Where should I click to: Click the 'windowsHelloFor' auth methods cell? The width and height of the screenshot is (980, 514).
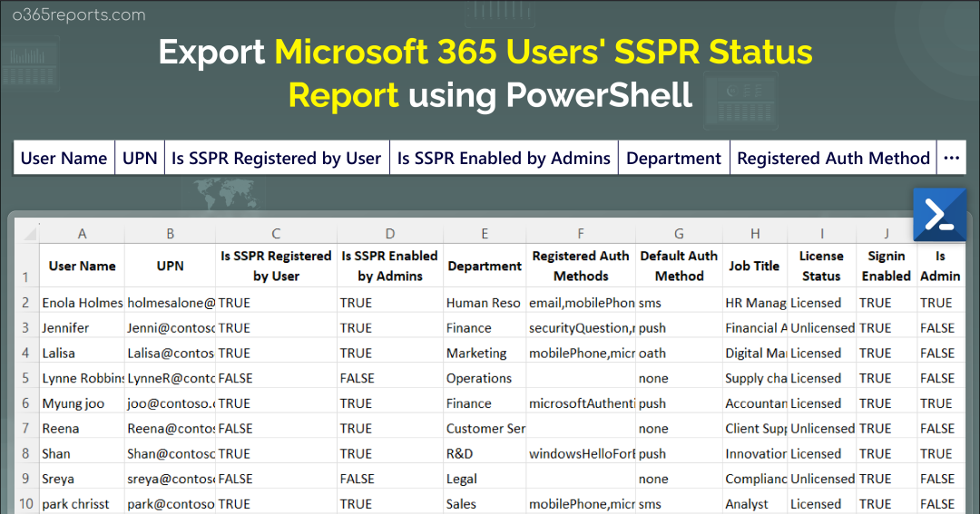coord(581,453)
